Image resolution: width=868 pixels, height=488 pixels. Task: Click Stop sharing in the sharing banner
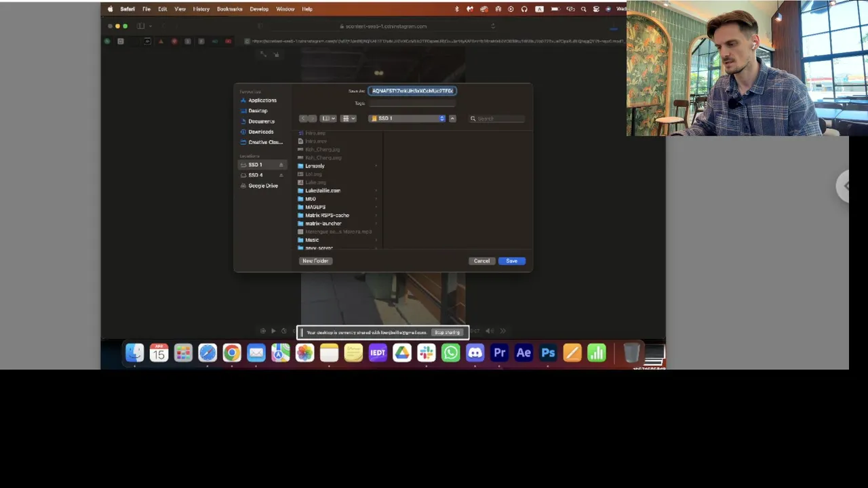coord(447,333)
